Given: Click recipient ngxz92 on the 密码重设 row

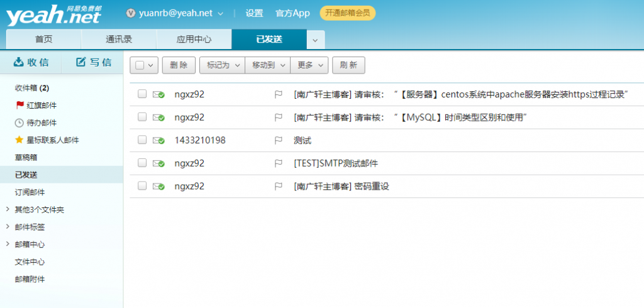Looking at the screenshot, I should 189,187.
